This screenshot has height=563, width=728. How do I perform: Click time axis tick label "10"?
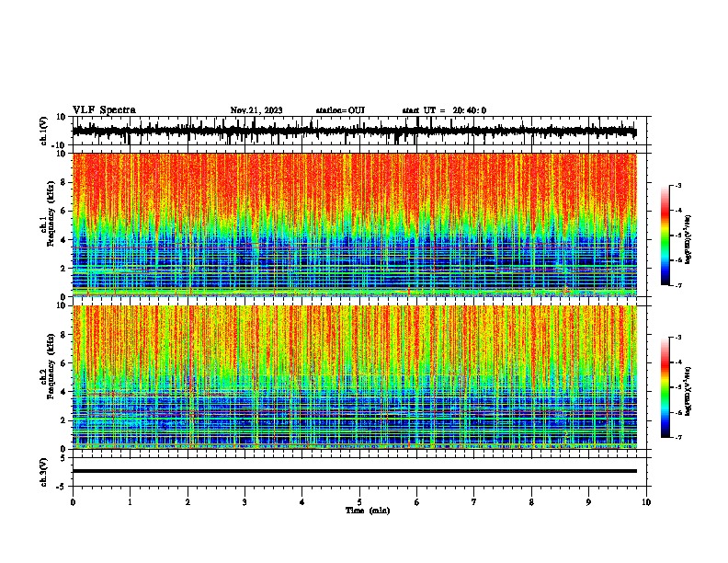pyautogui.click(x=646, y=502)
